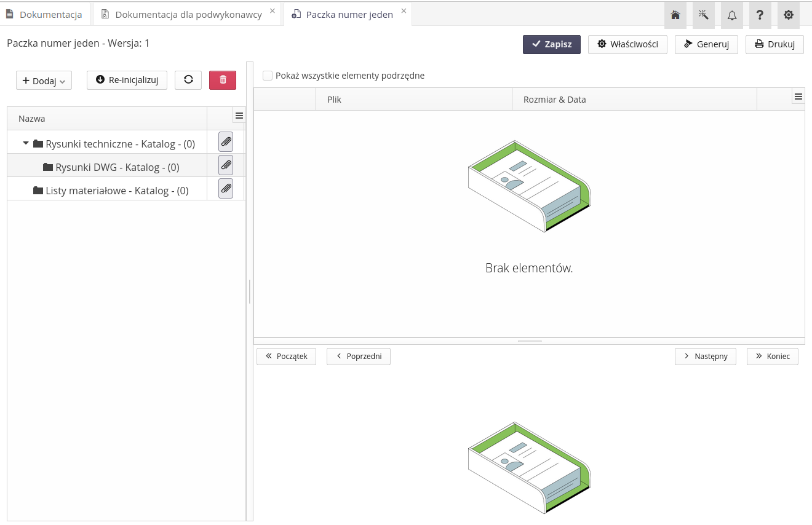This screenshot has width=812, height=525.
Task: Select the Rysunki DWG tree item
Action: pos(117,167)
